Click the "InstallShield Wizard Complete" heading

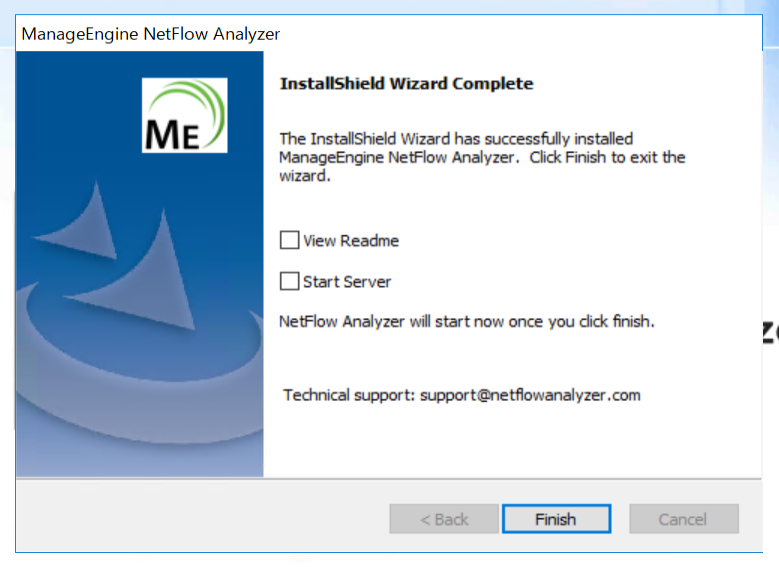tap(406, 84)
